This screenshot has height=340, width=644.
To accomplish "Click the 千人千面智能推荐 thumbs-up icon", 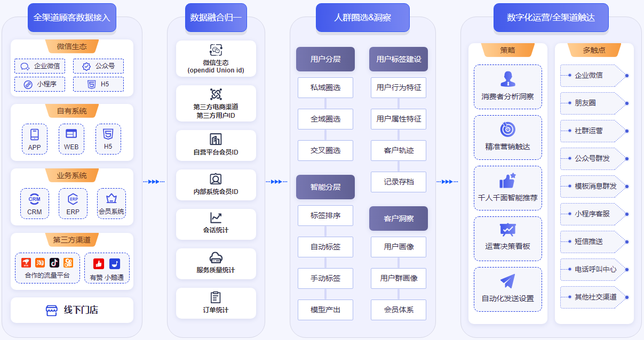I will (507, 181).
